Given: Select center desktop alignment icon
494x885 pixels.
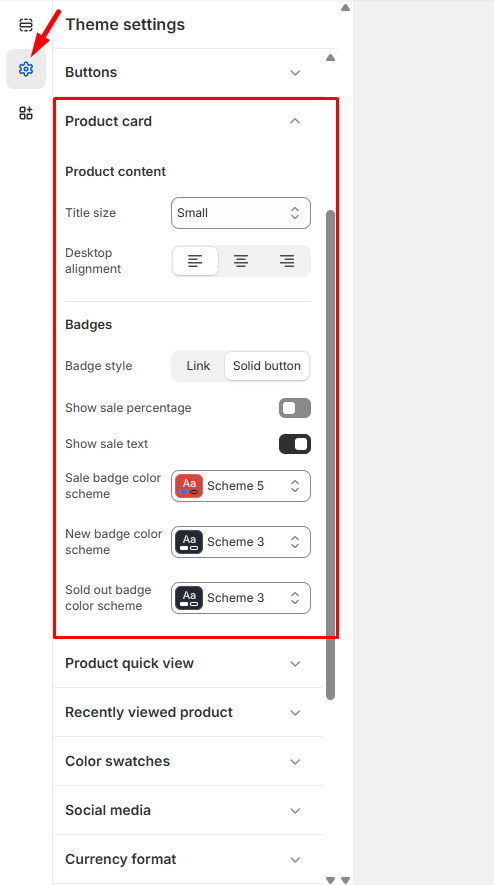Looking at the screenshot, I should tap(241, 261).
